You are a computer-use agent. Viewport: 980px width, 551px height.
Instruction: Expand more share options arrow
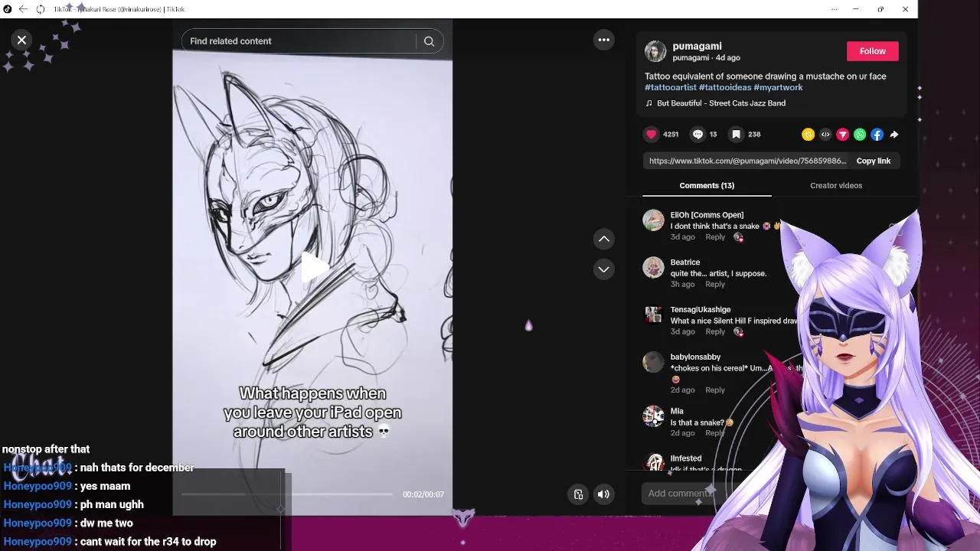tap(893, 135)
